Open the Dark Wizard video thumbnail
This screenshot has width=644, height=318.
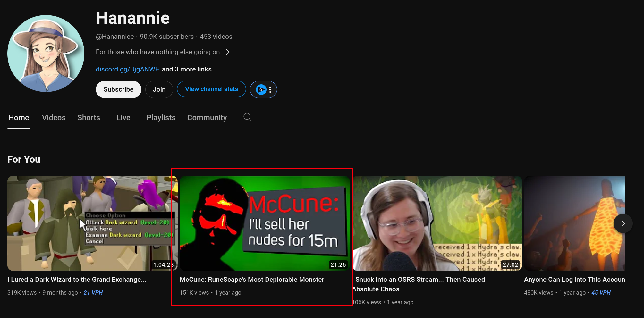click(x=92, y=223)
